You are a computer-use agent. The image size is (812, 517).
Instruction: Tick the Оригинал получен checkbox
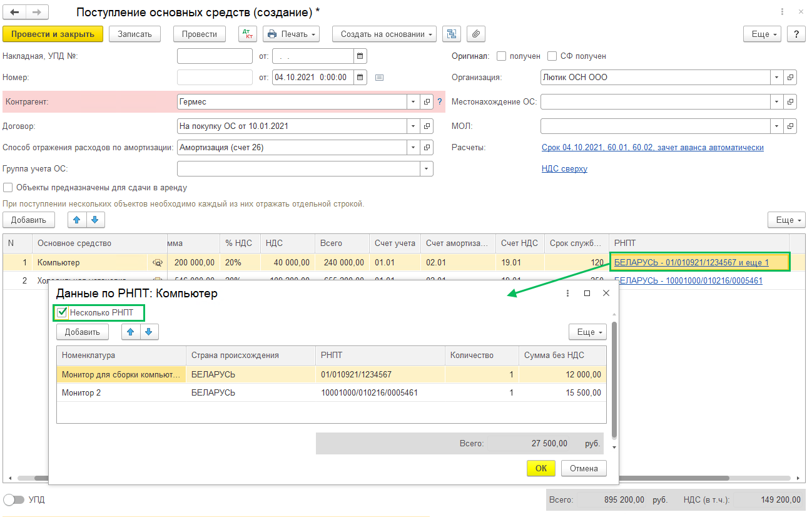coord(501,56)
